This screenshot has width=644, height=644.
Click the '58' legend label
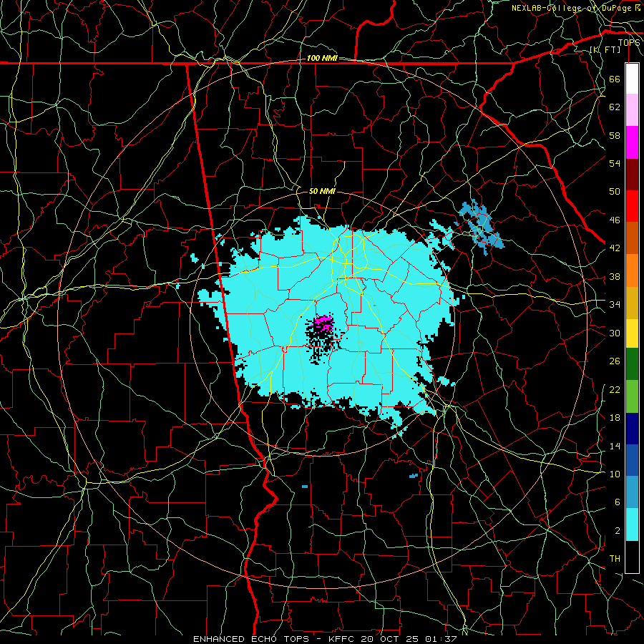615,135
